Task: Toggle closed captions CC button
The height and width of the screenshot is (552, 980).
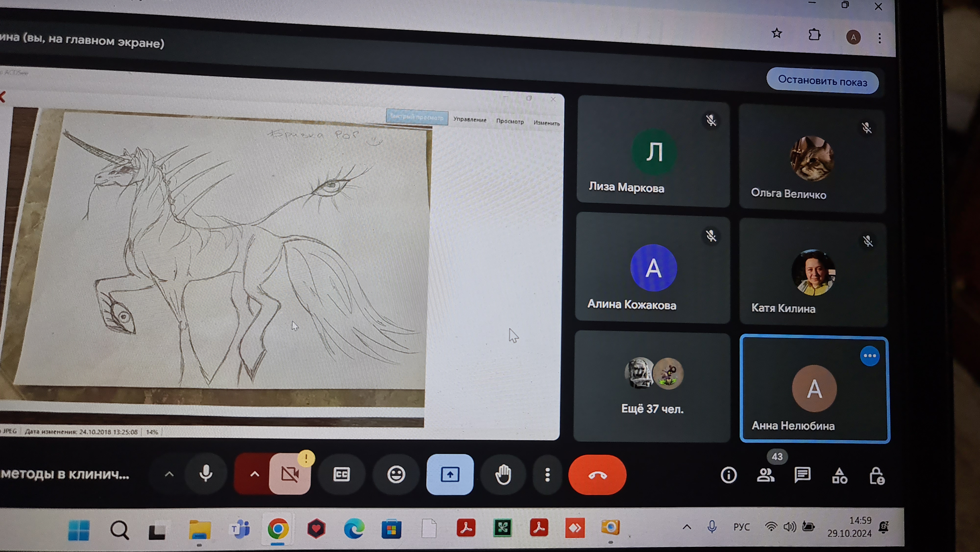Action: [341, 474]
